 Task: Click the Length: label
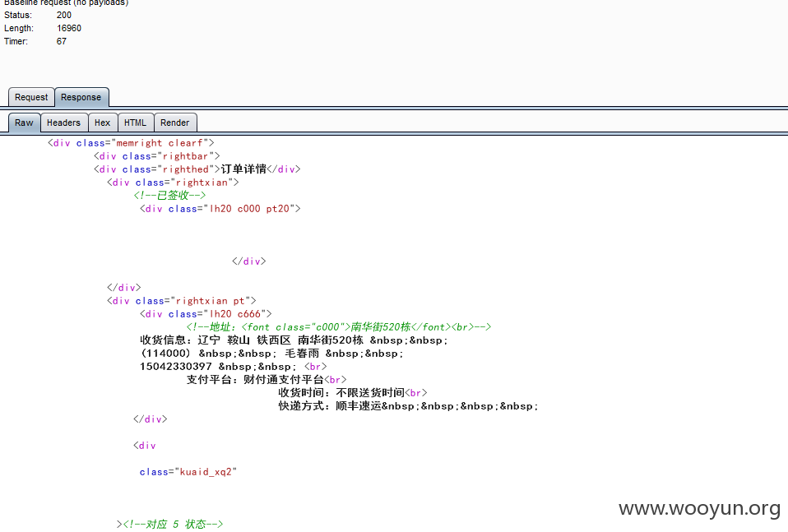click(19, 28)
